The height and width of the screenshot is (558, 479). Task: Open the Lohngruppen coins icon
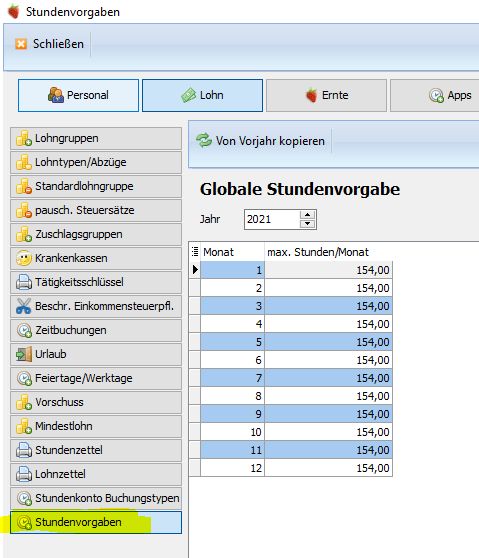24,138
